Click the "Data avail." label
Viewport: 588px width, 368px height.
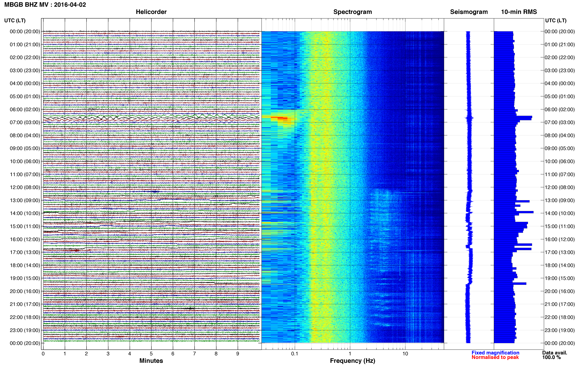(x=555, y=353)
